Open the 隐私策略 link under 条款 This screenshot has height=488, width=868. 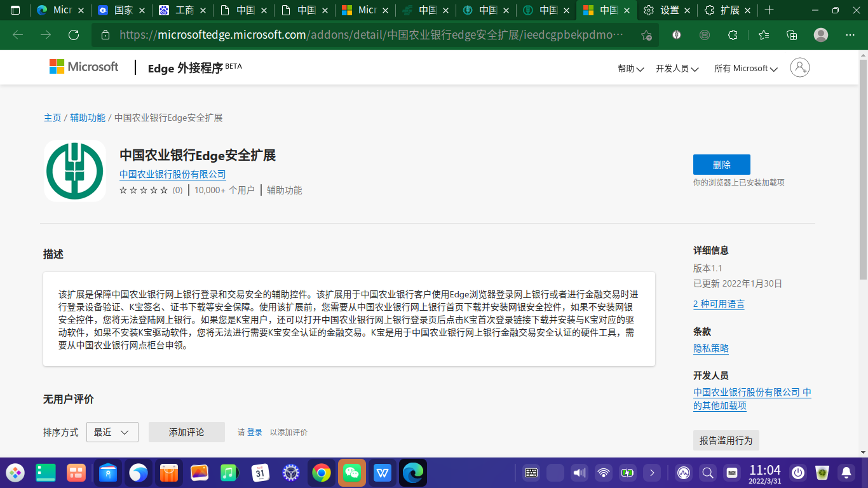pos(710,348)
